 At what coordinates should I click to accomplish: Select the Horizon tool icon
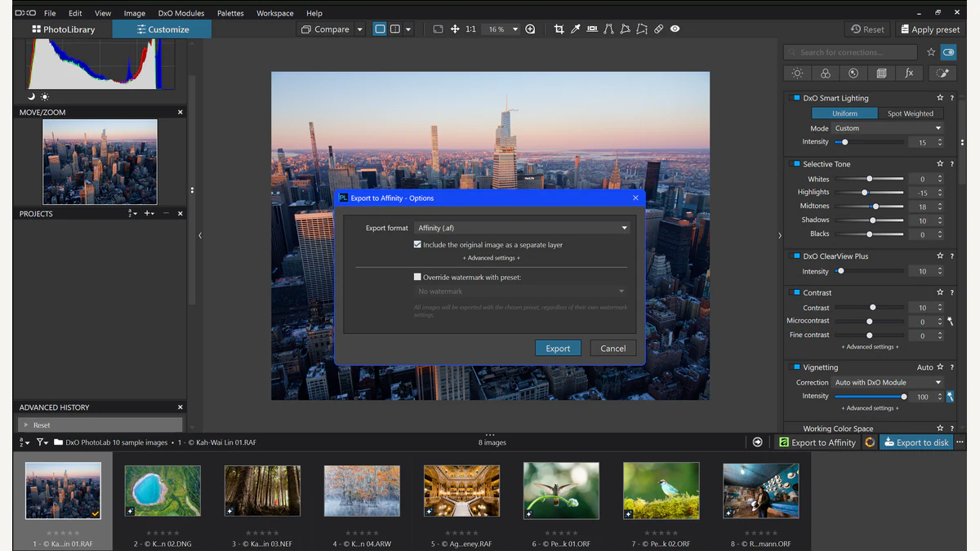click(x=591, y=29)
